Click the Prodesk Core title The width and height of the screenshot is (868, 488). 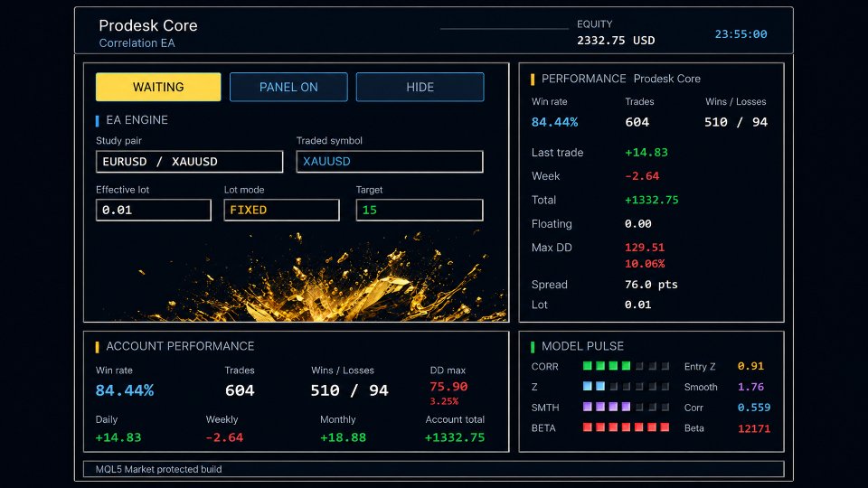pos(148,25)
